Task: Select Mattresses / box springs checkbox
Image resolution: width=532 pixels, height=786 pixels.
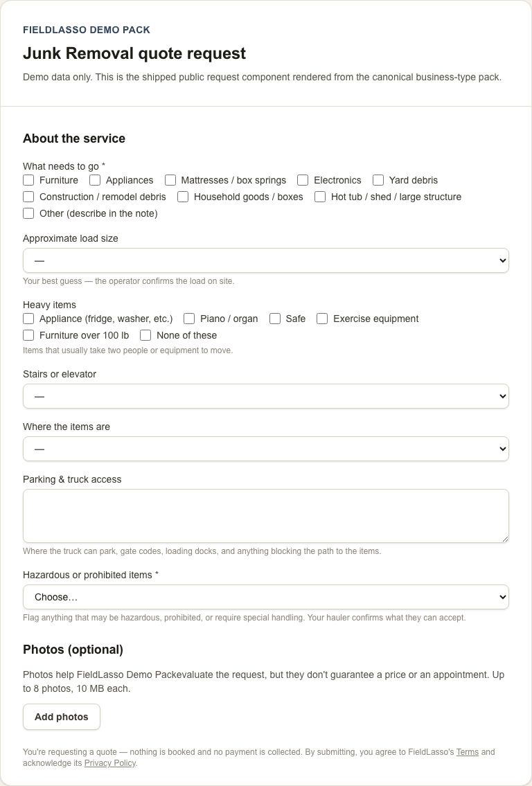Action: tap(170, 180)
